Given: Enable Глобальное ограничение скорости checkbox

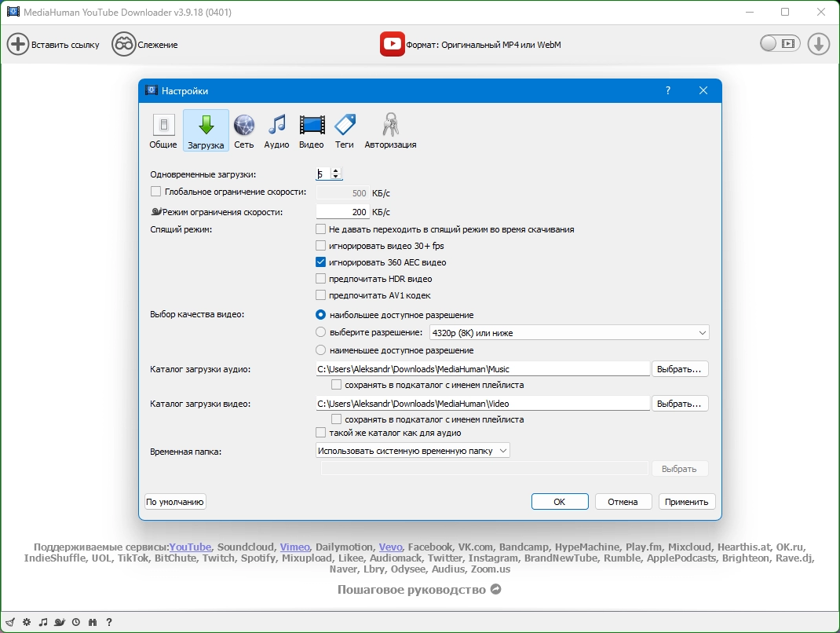Looking at the screenshot, I should (156, 192).
